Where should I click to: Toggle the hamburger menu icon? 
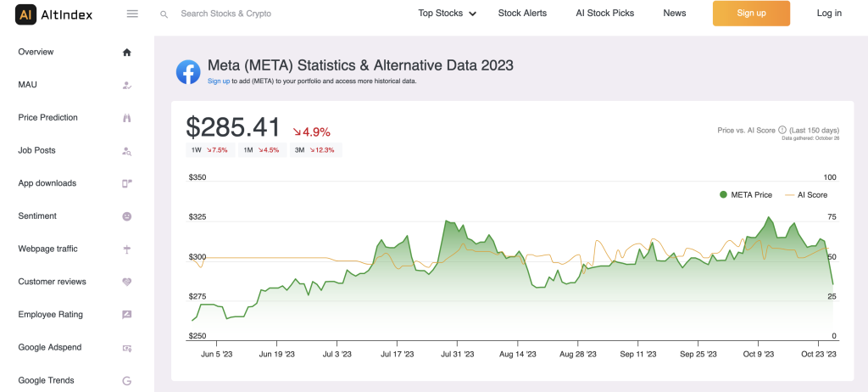point(132,14)
